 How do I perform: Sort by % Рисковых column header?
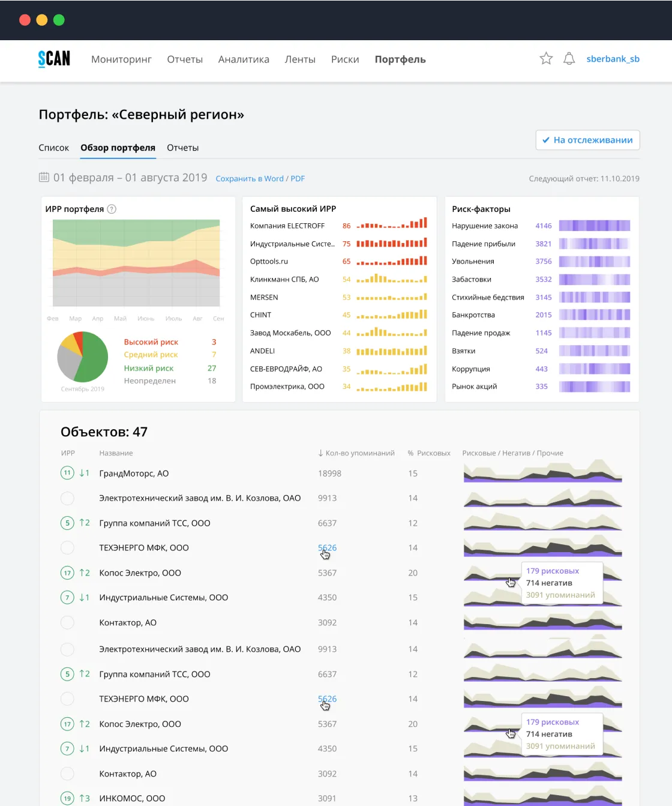tap(429, 453)
